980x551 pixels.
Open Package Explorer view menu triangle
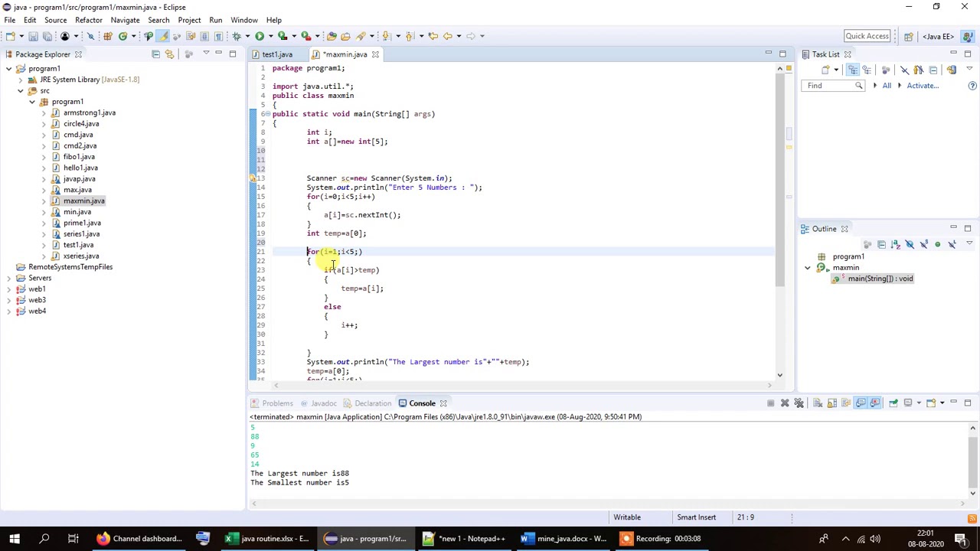tap(205, 54)
